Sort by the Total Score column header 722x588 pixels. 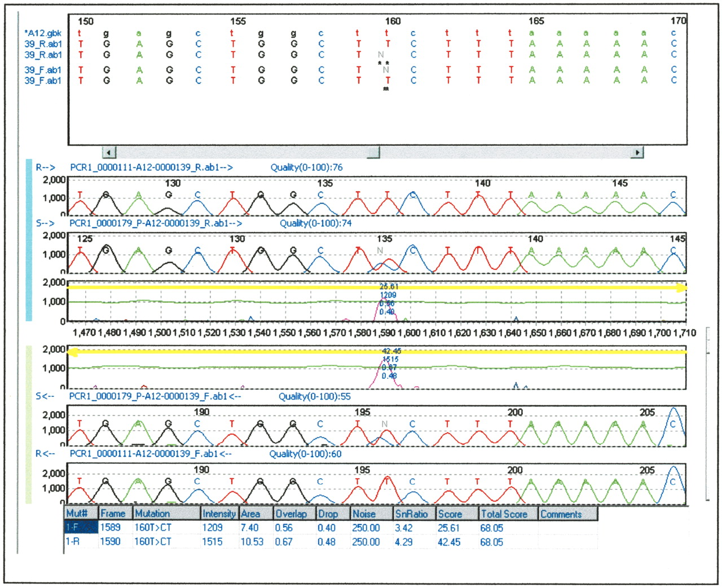tap(508, 514)
